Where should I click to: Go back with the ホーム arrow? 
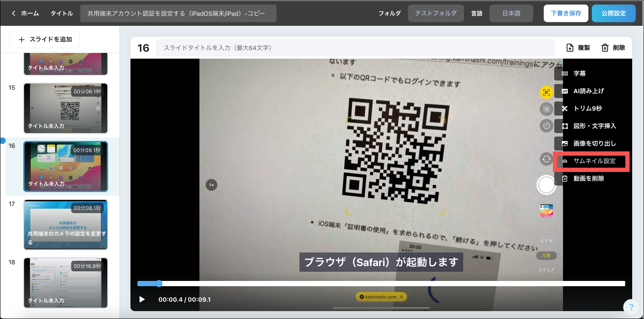tap(25, 13)
